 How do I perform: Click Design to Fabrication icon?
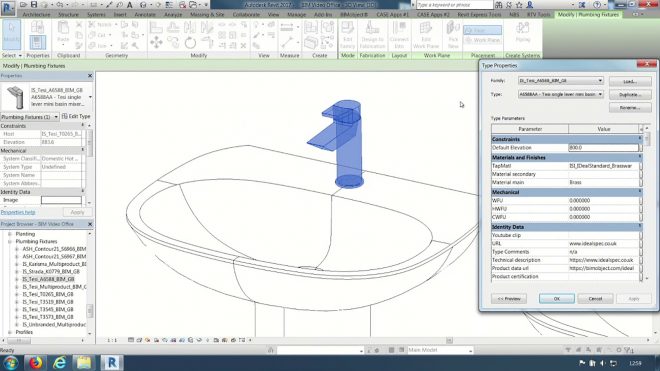click(372, 35)
